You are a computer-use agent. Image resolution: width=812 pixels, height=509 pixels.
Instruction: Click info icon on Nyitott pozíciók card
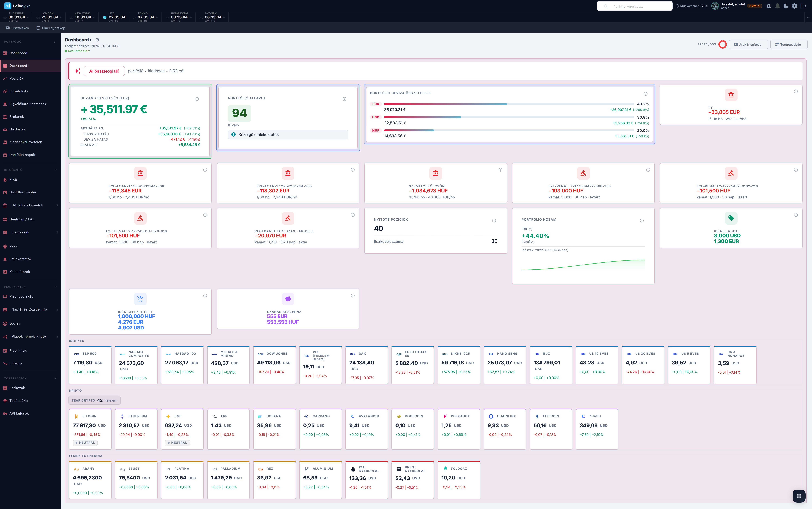point(494,221)
